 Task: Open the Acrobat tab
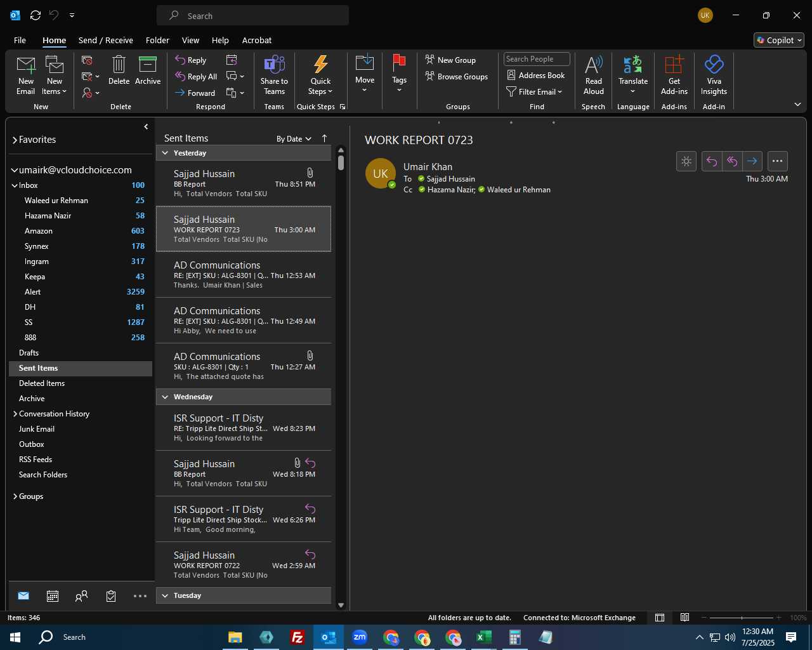coord(257,40)
